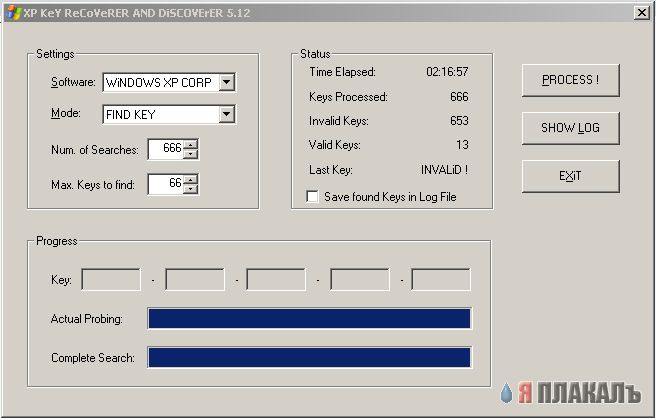The height and width of the screenshot is (418, 656).
Task: Click the Complete Search: label
Action: [93, 358]
